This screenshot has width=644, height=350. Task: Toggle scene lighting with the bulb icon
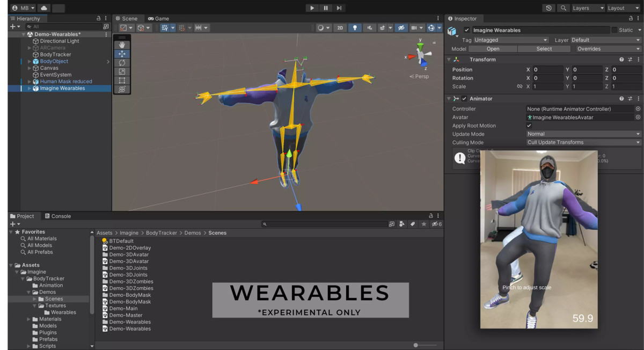(x=355, y=27)
